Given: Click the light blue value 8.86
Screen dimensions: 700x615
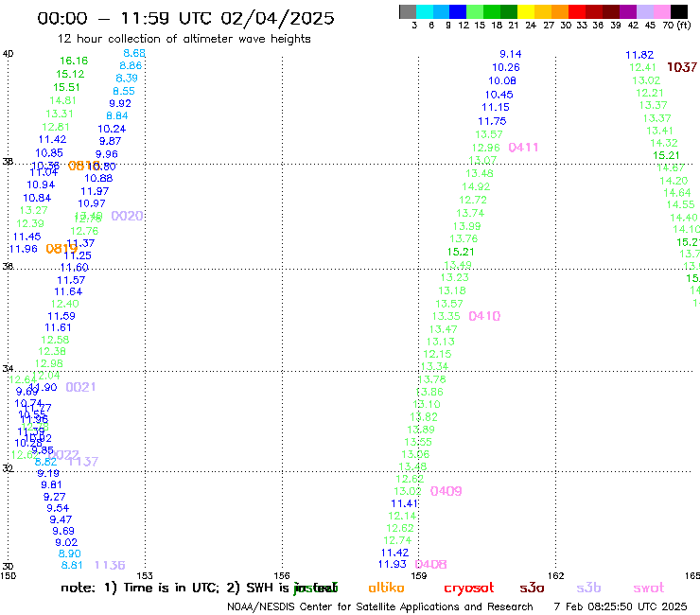Looking at the screenshot, I should [x=131, y=65].
